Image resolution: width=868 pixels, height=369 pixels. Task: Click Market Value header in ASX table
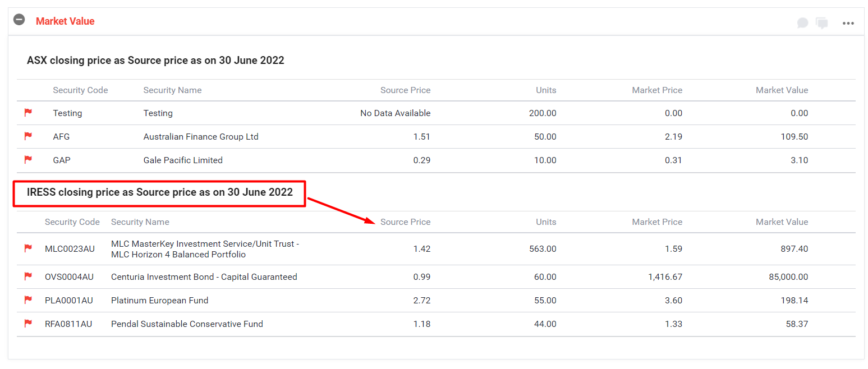coord(782,90)
